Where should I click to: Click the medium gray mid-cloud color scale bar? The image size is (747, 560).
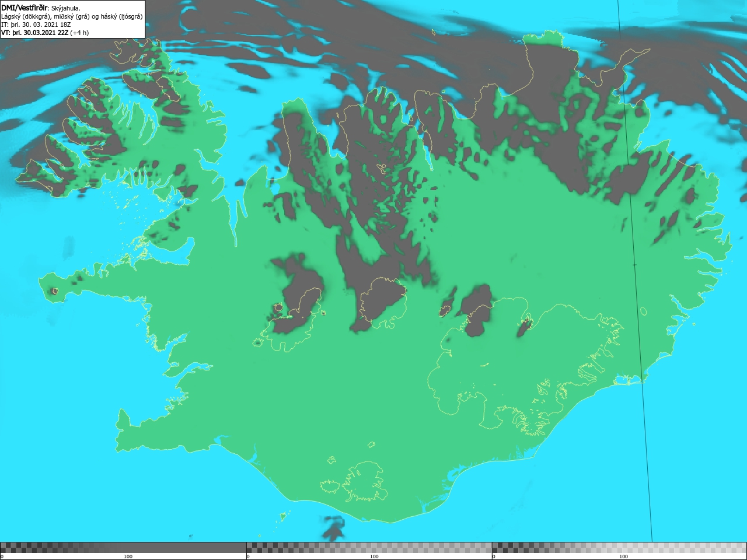(x=369, y=547)
